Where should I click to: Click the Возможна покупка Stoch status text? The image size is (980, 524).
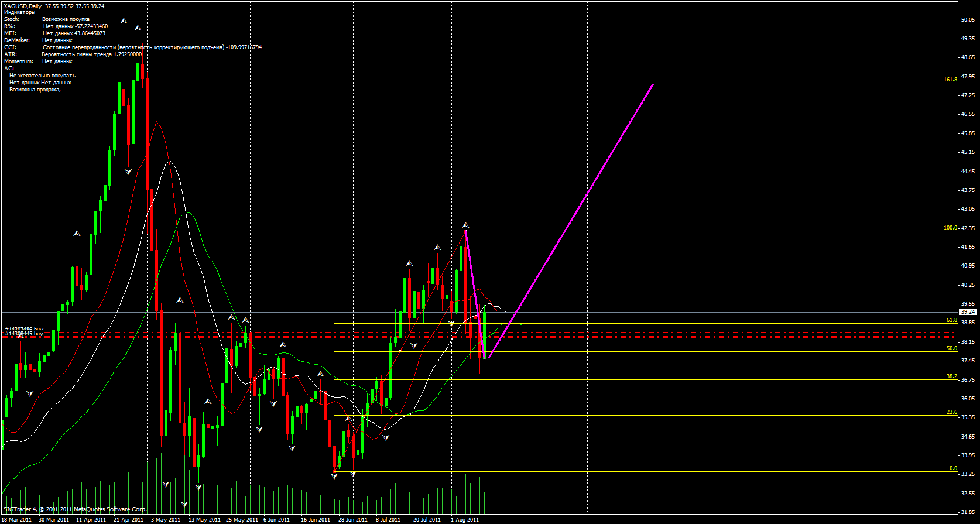pos(66,19)
